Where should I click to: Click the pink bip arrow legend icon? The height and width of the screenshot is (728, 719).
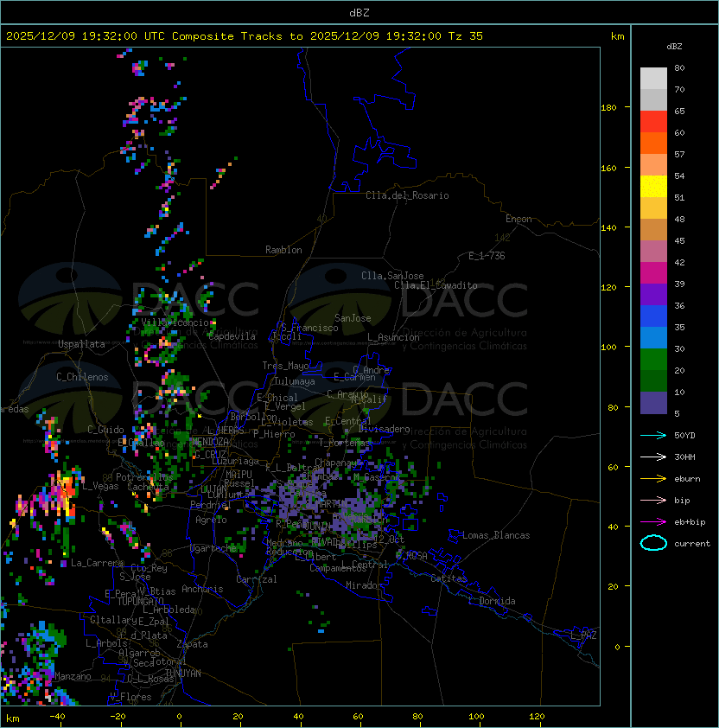click(653, 501)
